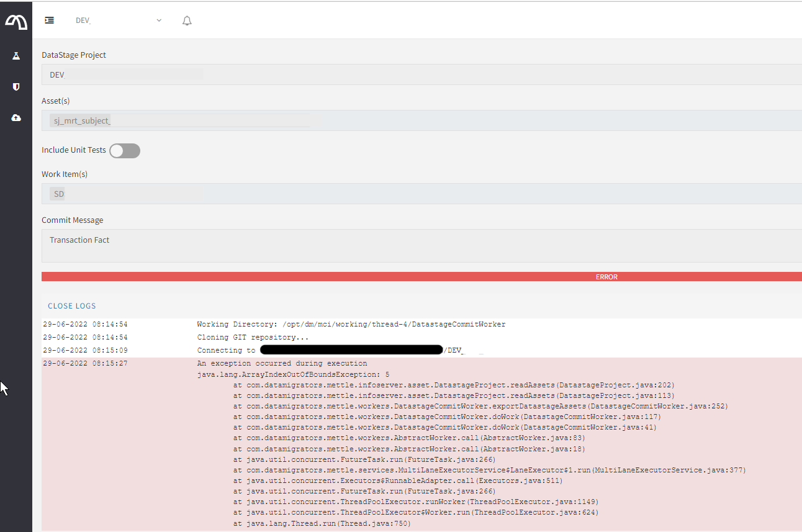Expand the DEV_ project dropdown chevron

[158, 20]
